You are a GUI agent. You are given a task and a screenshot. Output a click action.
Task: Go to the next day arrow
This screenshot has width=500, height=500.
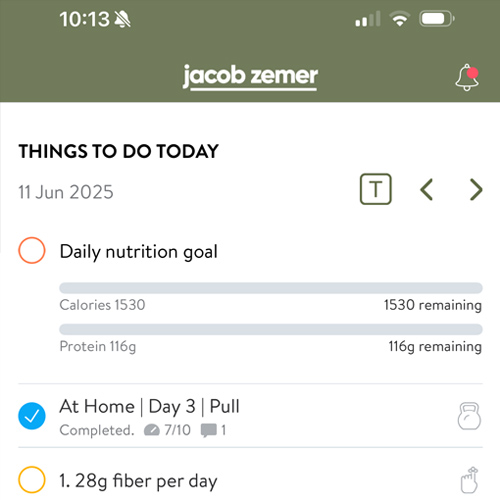coord(476,189)
